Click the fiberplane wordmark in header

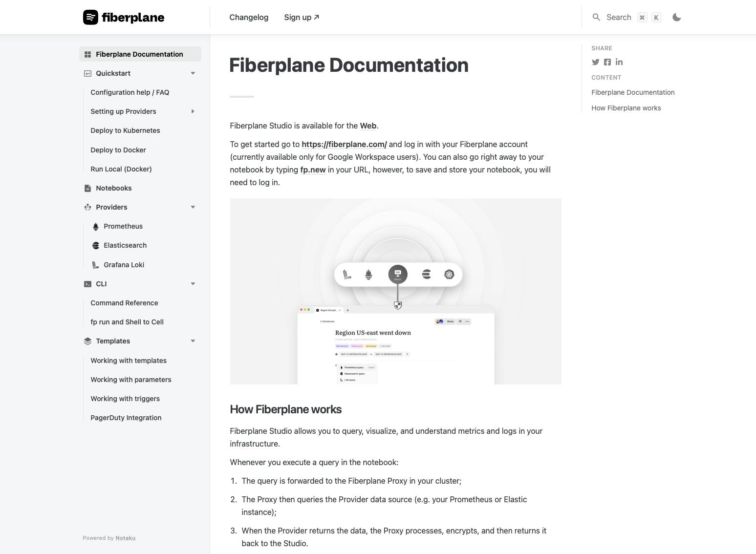point(133,18)
